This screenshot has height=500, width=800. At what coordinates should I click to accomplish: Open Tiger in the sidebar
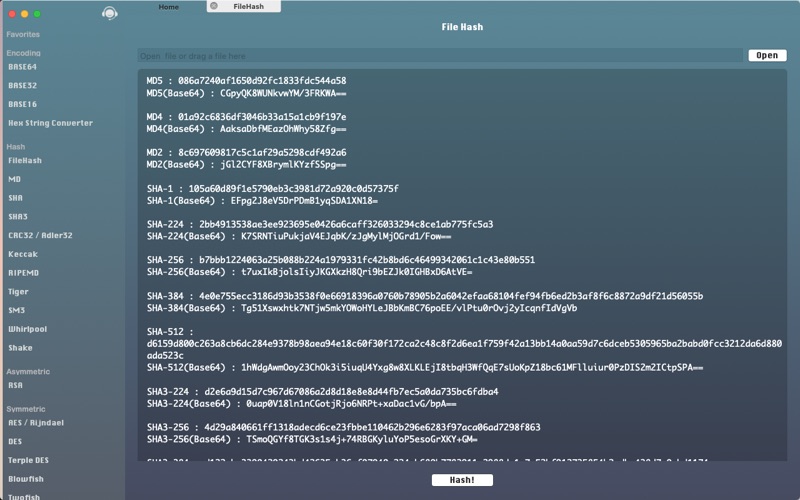(x=18, y=292)
